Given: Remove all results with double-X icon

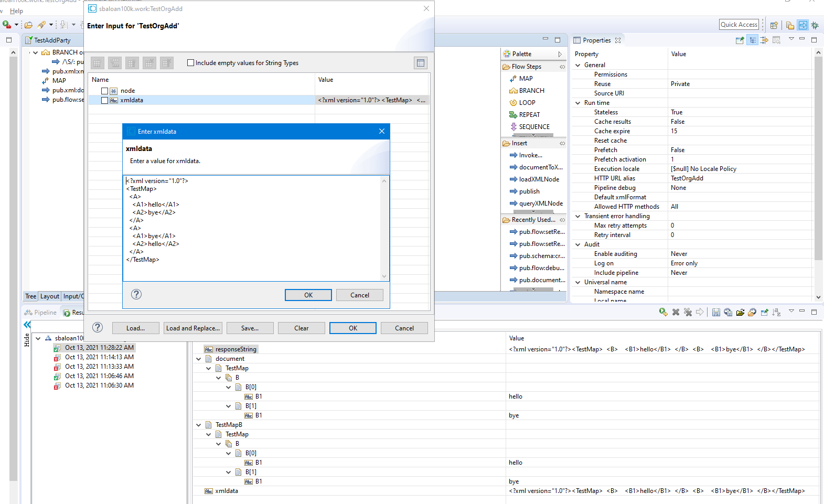Looking at the screenshot, I should (x=688, y=312).
